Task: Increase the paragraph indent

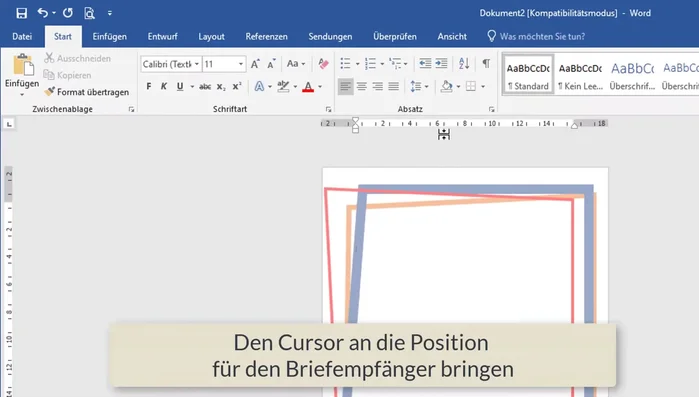Action: [x=441, y=64]
